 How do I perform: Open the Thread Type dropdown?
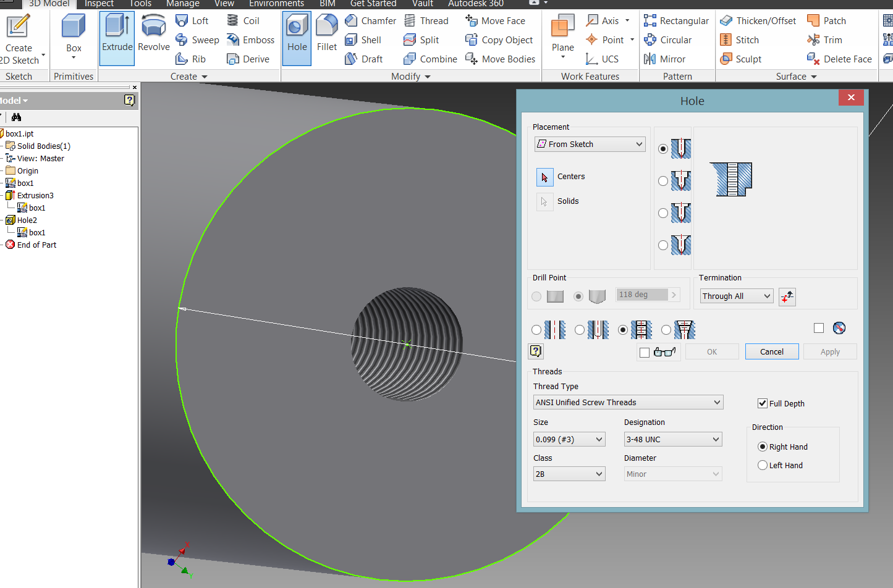(x=628, y=402)
